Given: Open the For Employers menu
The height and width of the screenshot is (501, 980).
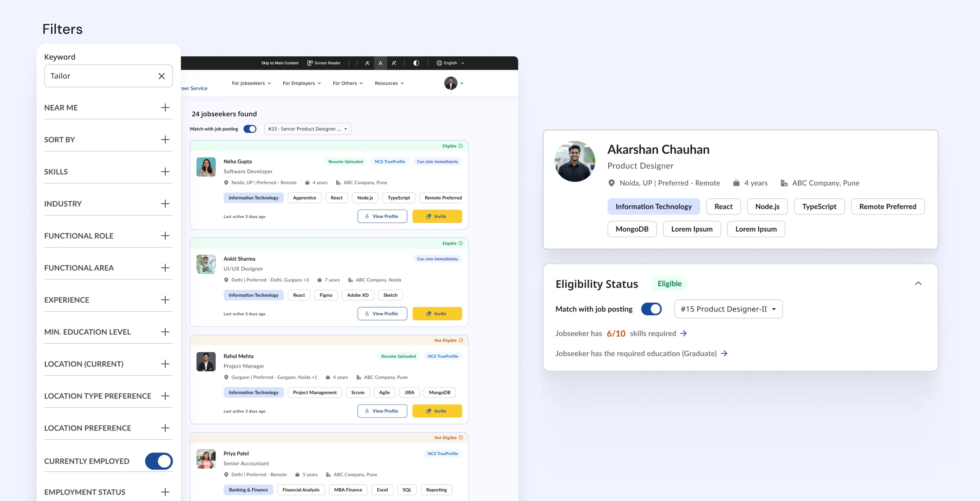Looking at the screenshot, I should tap(302, 83).
